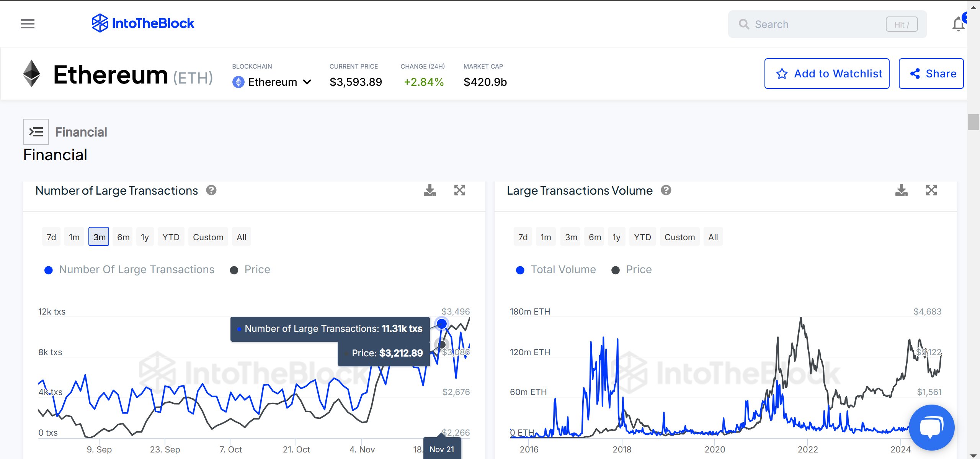Open the Ethereum blockchain dropdown

coord(272,82)
